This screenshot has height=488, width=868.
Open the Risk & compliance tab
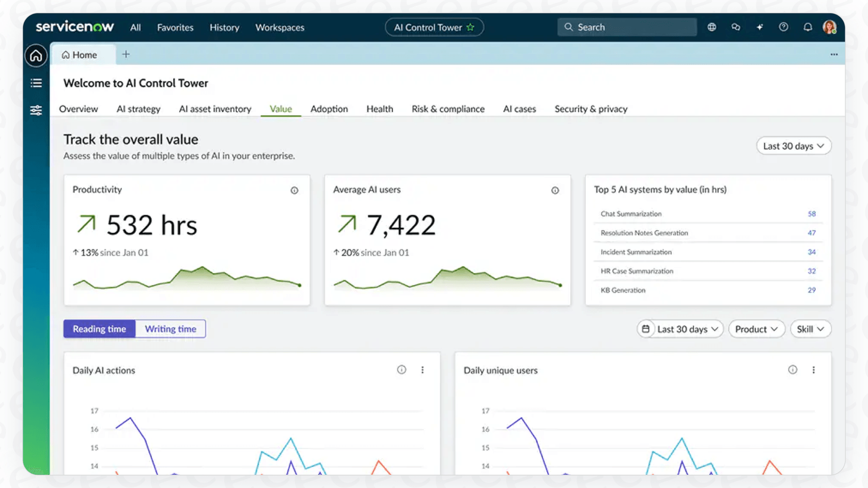(x=448, y=109)
